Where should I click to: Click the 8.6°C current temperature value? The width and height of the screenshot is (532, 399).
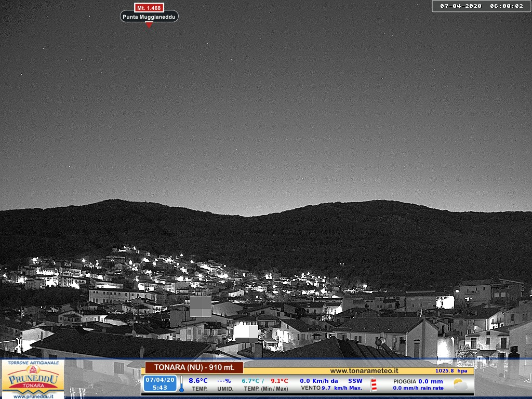[198, 381]
